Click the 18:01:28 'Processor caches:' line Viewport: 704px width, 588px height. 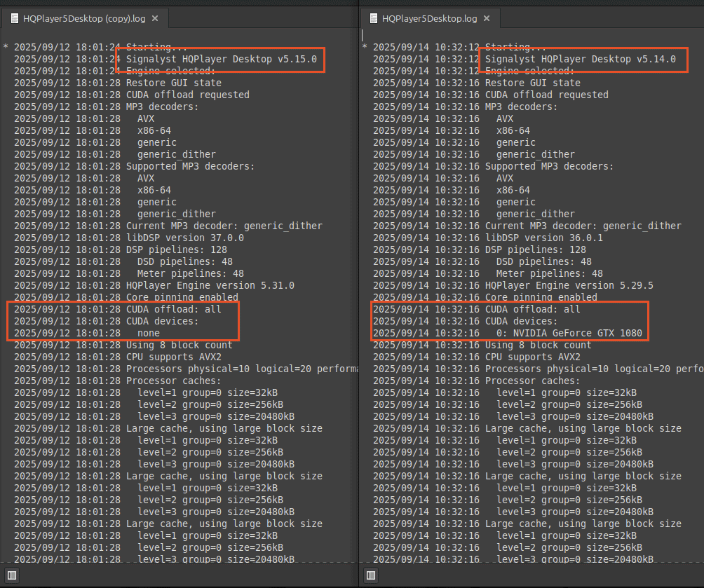point(118,381)
